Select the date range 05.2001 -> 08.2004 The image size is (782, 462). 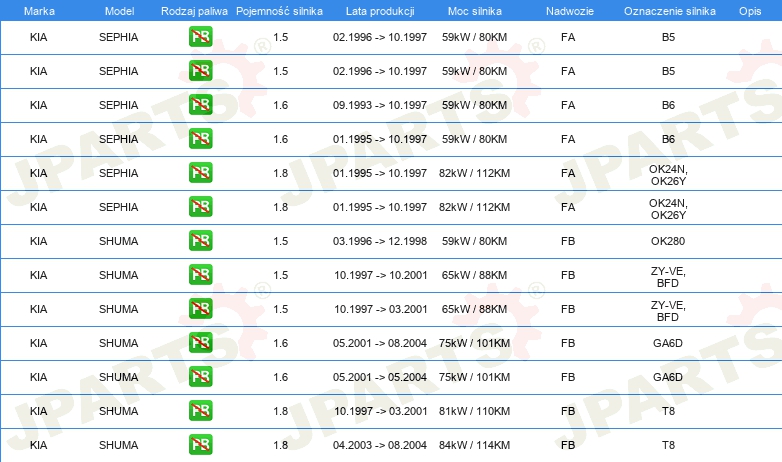click(x=380, y=343)
